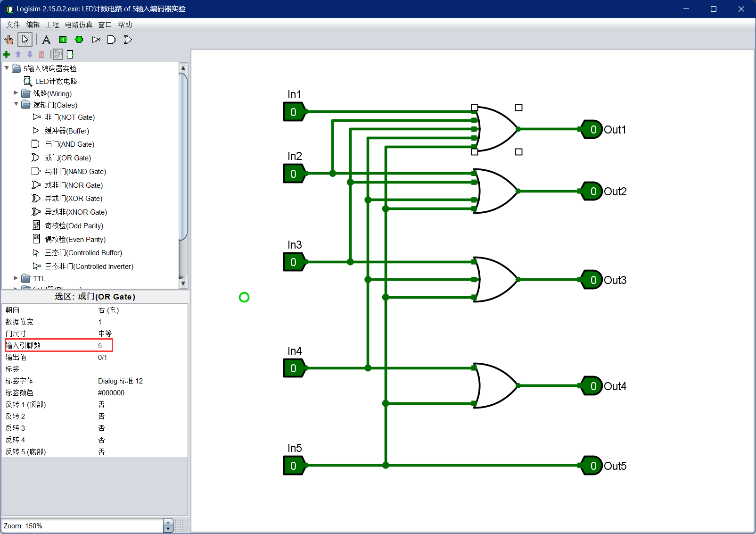
Task: Click the component tree scroll down arrow
Action: (x=183, y=284)
